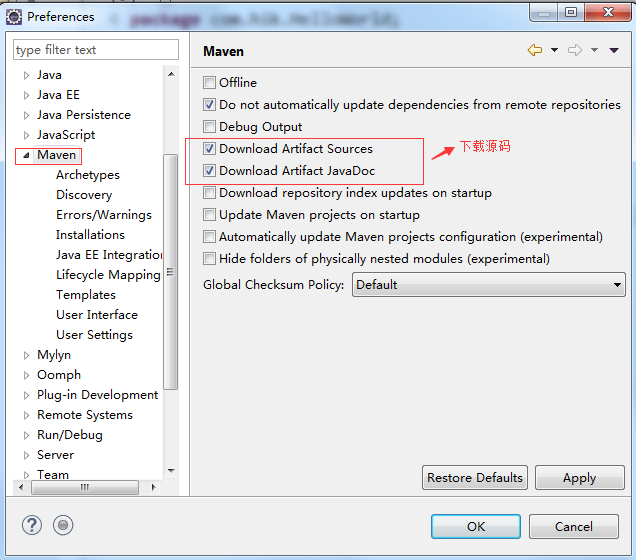Viewport: 636px width, 560px height.
Task: Open User Settings preference page
Action: tap(95, 335)
